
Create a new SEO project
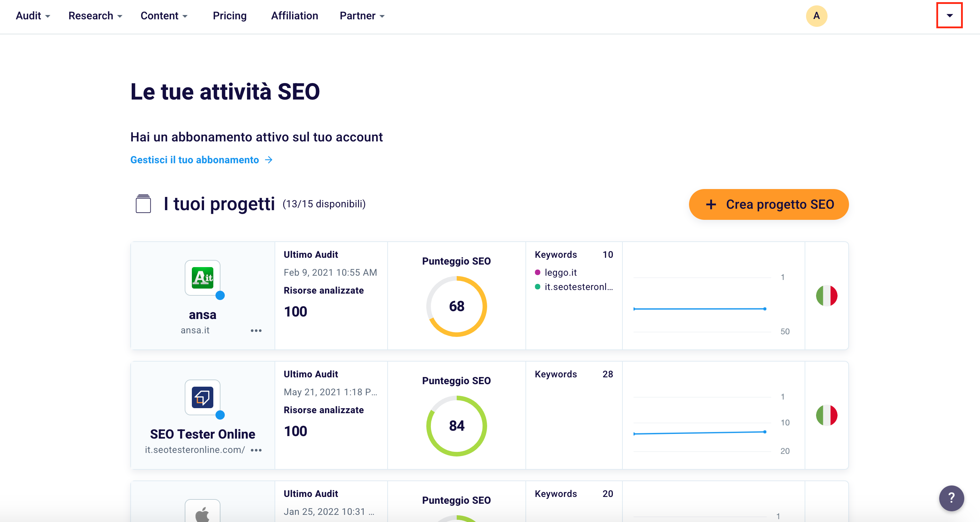pos(768,204)
